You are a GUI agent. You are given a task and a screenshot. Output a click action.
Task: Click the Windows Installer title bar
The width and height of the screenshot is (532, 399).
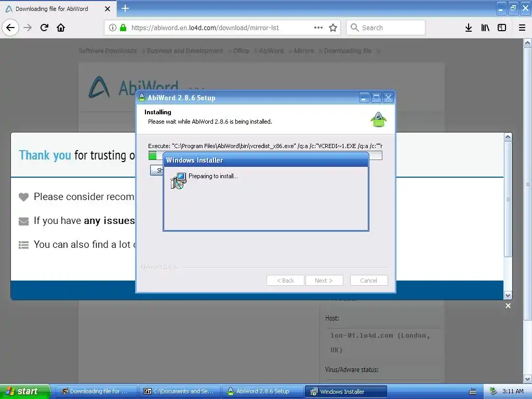[265, 160]
